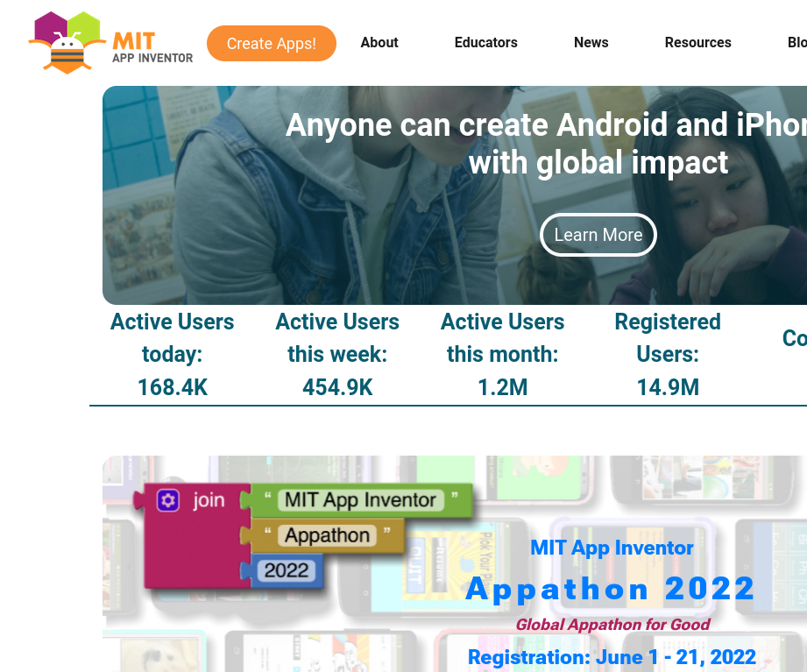Image resolution: width=807 pixels, height=672 pixels.
Task: Click the Active Users this week label
Action: (337, 338)
